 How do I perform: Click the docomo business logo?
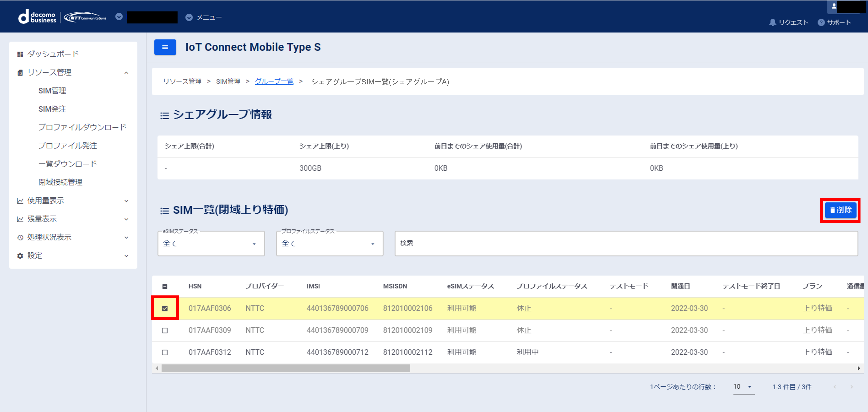pyautogui.click(x=37, y=17)
